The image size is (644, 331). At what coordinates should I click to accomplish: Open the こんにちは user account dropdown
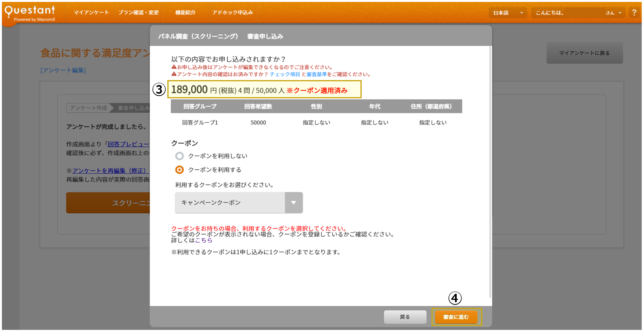click(x=578, y=13)
